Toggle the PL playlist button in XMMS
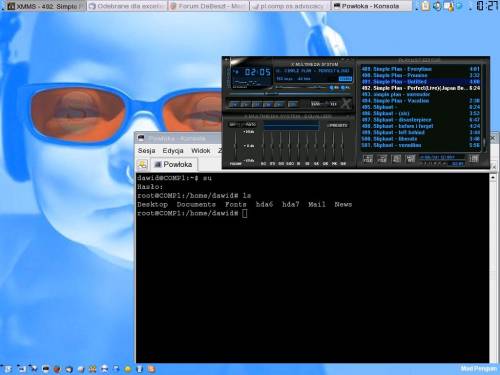The image size is (500, 375). [345, 88]
